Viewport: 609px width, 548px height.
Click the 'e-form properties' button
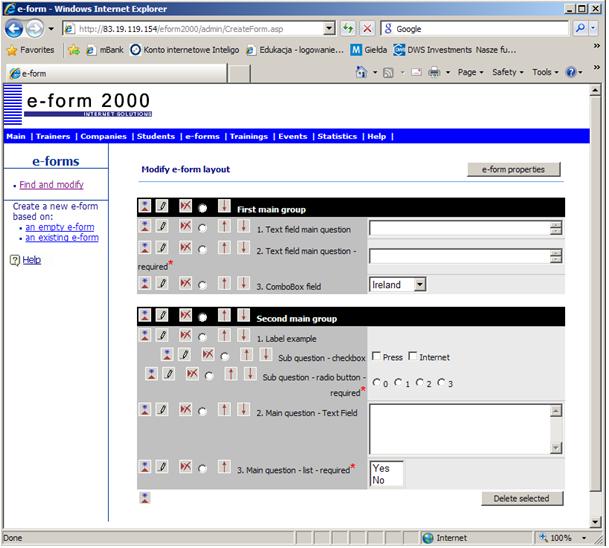click(515, 170)
